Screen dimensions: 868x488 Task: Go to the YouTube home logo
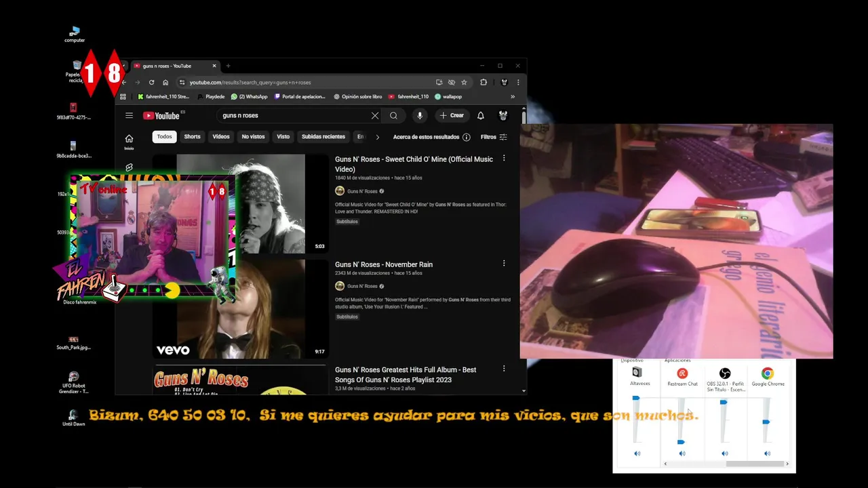(161, 116)
